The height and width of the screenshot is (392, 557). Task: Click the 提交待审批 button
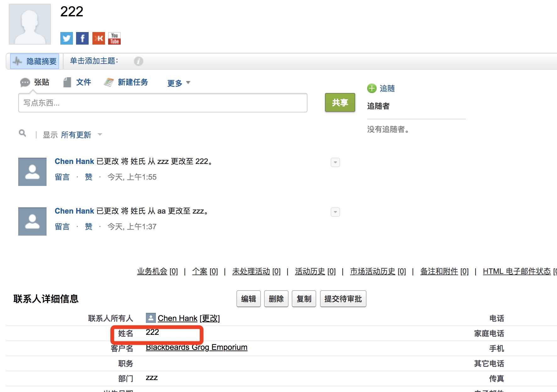pyautogui.click(x=343, y=299)
